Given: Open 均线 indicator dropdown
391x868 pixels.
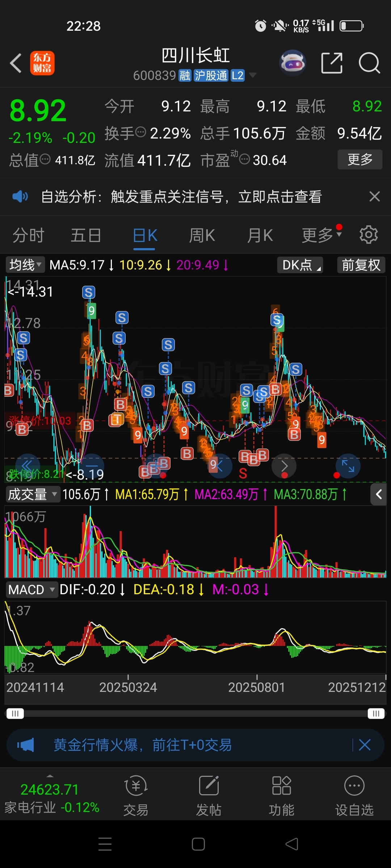Looking at the screenshot, I should (x=25, y=265).
